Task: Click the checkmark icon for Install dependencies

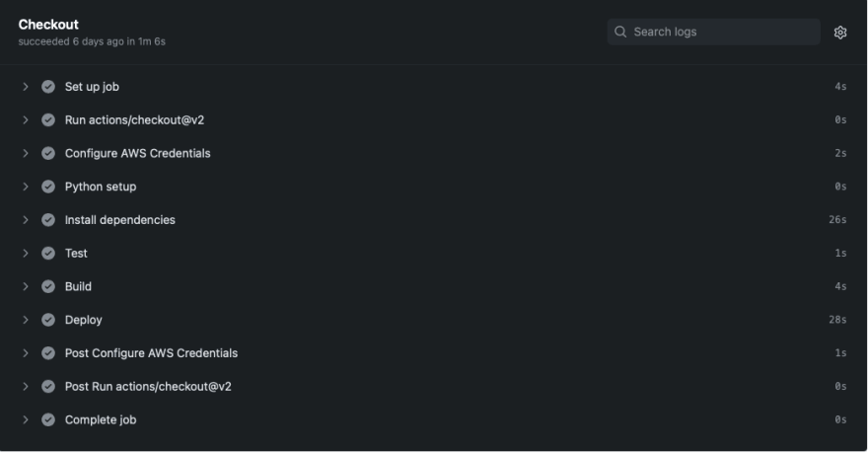Action: (x=48, y=220)
